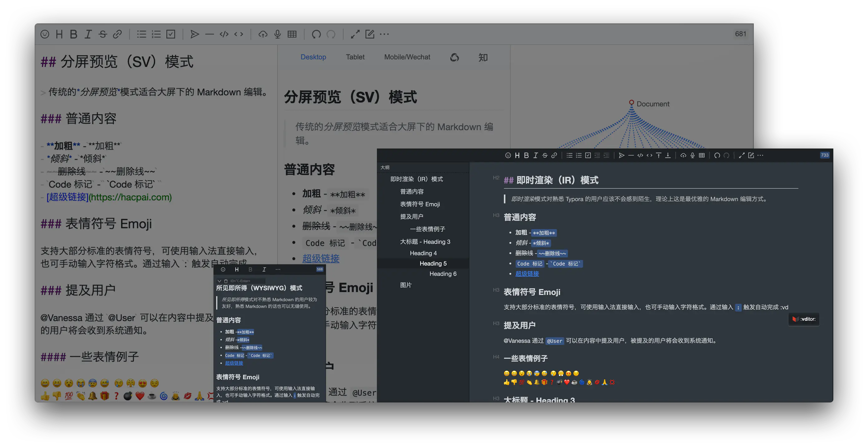Click the Document root node in the outline graph
This screenshot has height=448, width=868.
(631, 102)
